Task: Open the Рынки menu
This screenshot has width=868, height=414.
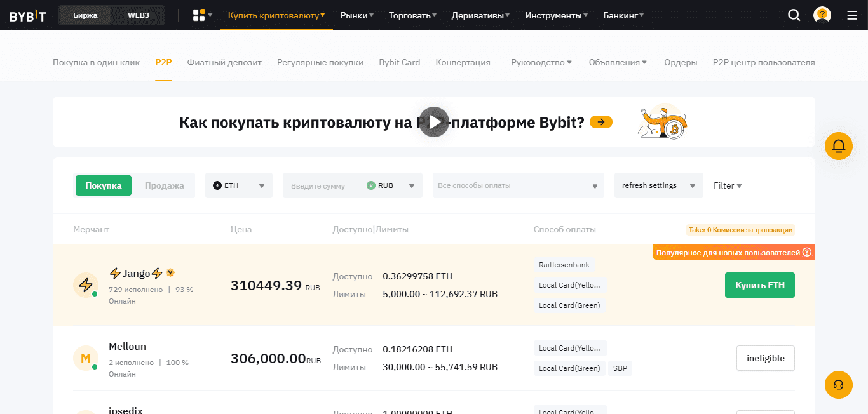Action: coord(356,15)
